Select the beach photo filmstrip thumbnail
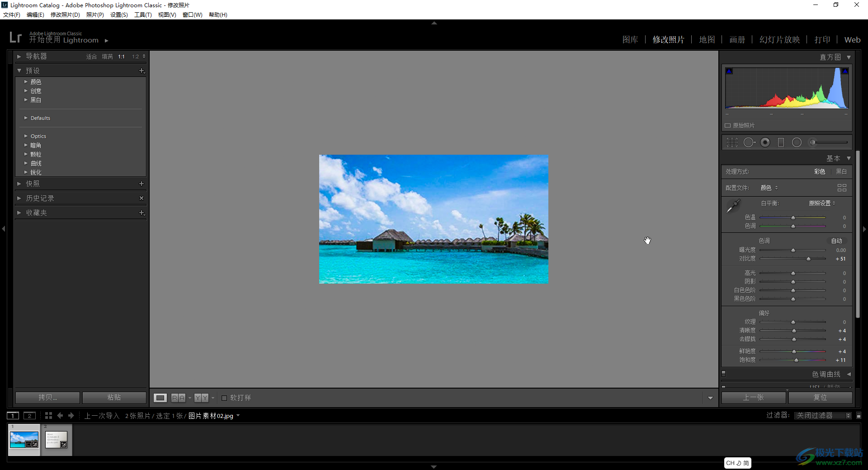Screen dimensions: 868x470 (24, 440)
